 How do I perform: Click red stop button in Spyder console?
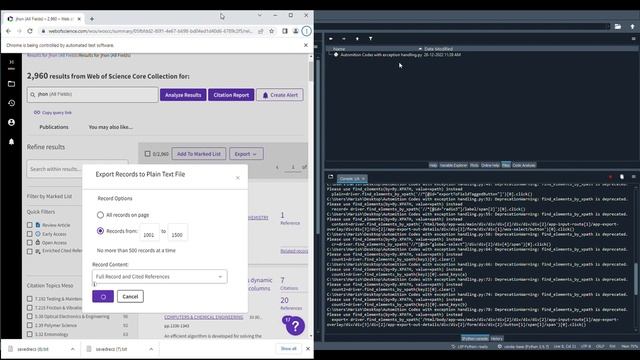click(611, 177)
